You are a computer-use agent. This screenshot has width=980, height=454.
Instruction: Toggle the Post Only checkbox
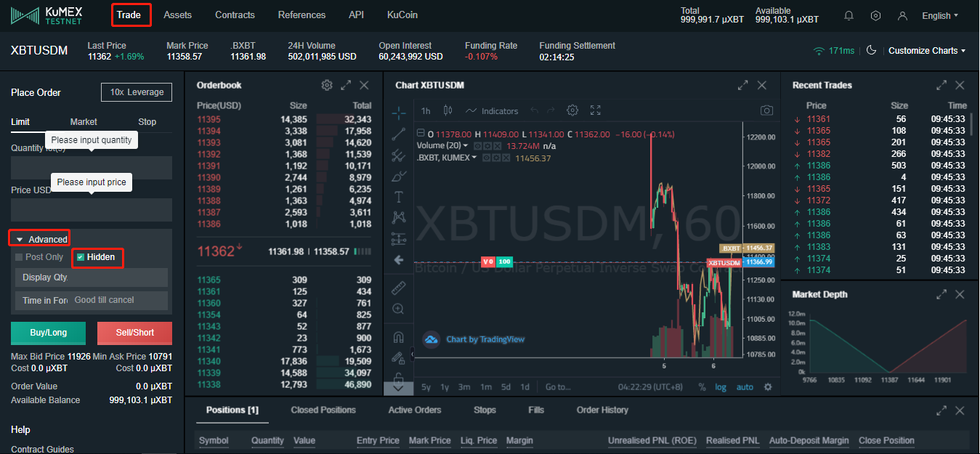19,257
